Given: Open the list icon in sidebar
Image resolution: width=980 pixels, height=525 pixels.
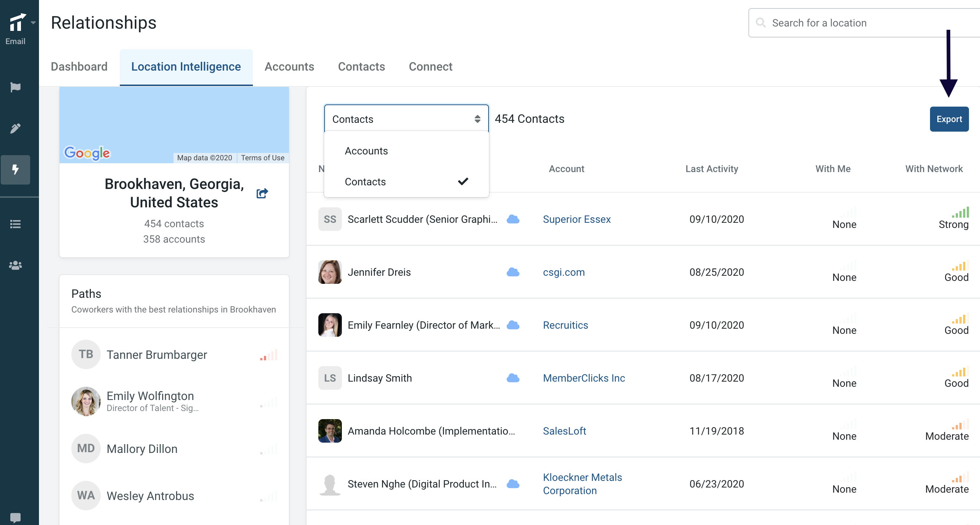Looking at the screenshot, I should (15, 224).
